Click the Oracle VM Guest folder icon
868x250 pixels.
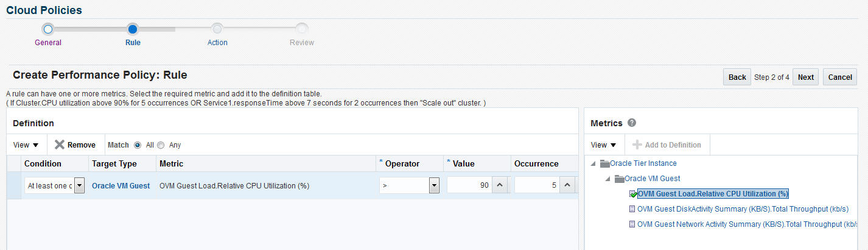click(620, 179)
